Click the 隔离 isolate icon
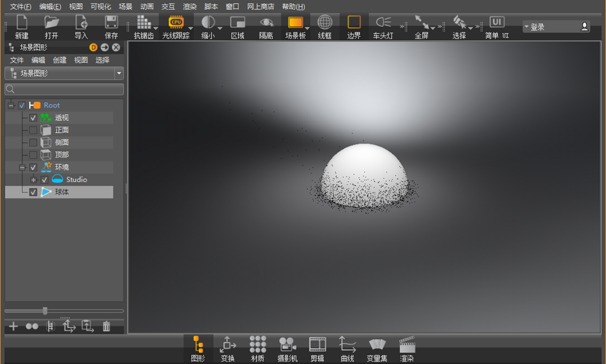The image size is (606, 364). (x=266, y=22)
